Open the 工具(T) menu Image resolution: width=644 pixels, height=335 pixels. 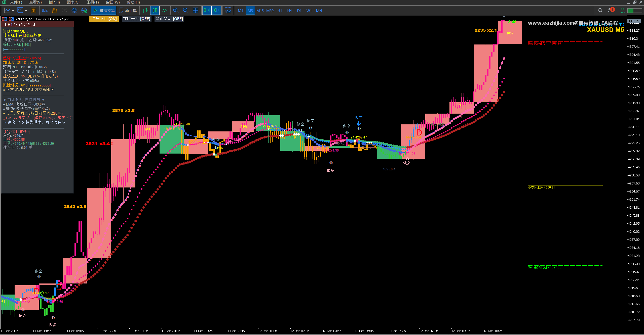click(93, 2)
